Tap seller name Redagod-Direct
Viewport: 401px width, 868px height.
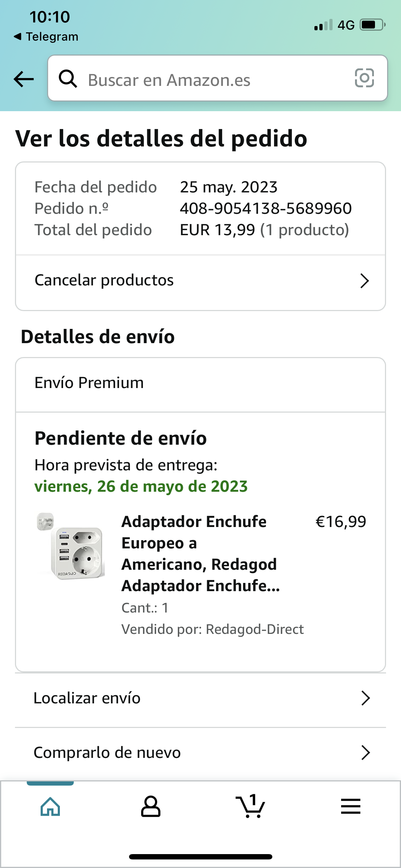255,629
